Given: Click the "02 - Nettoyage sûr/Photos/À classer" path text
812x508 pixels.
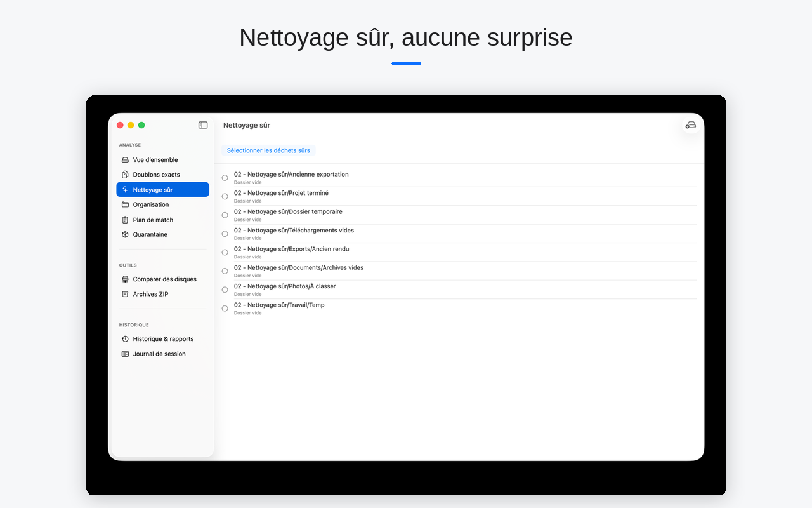Looking at the screenshot, I should [x=285, y=286].
